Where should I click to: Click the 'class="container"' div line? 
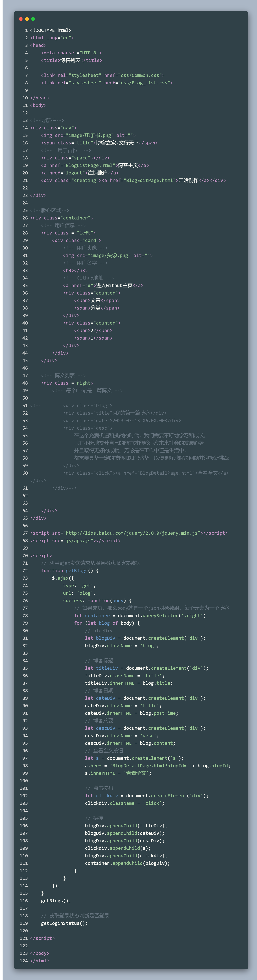62,218
